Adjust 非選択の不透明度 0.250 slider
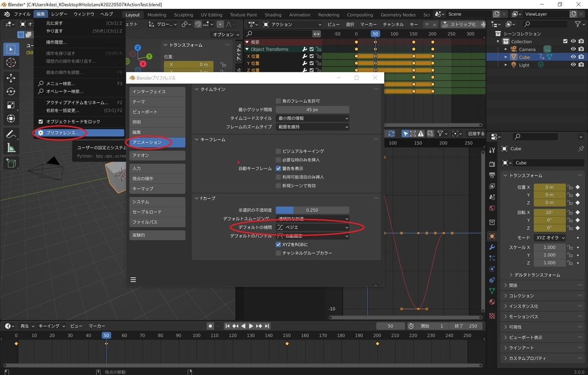This screenshot has width=588, height=375. click(x=313, y=210)
